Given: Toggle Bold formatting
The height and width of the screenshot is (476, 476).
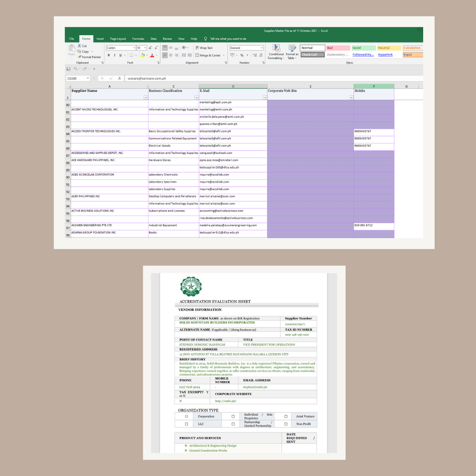Looking at the screenshot, I should point(109,55).
